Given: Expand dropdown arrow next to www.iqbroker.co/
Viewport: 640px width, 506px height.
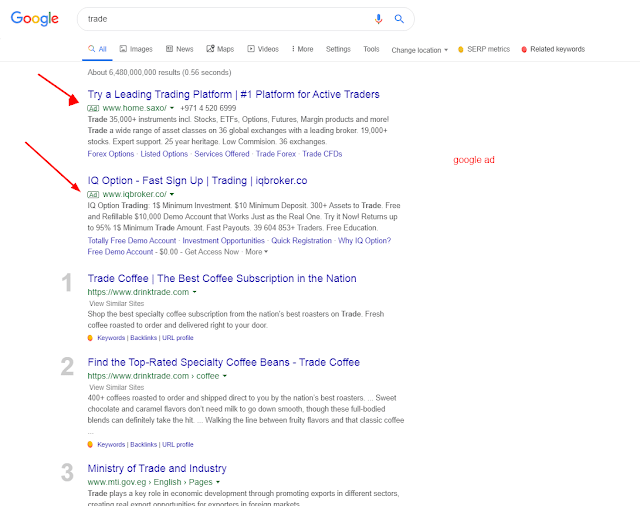Looking at the screenshot, I should tap(172, 194).
